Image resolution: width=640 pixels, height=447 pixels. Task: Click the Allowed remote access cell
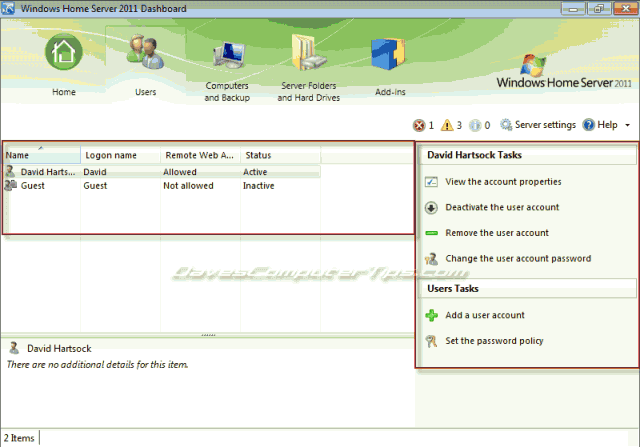(x=180, y=172)
